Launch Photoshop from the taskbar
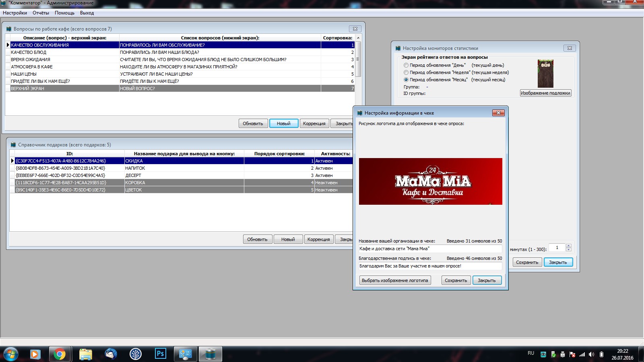644x362 pixels. coord(161,354)
